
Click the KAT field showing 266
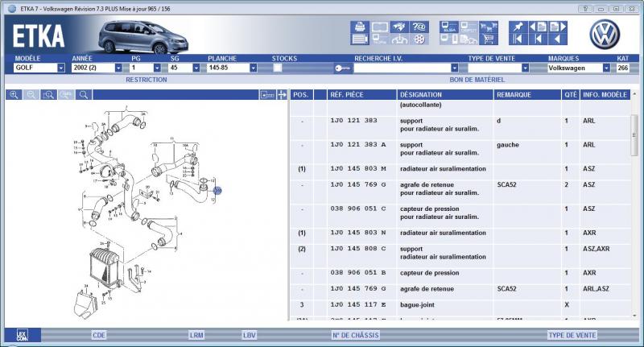coord(623,68)
